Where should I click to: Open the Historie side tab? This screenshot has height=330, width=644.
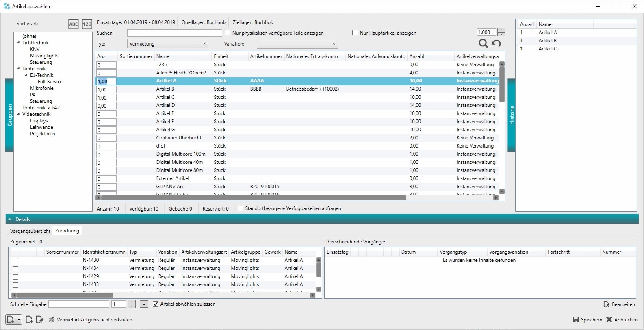(x=512, y=115)
